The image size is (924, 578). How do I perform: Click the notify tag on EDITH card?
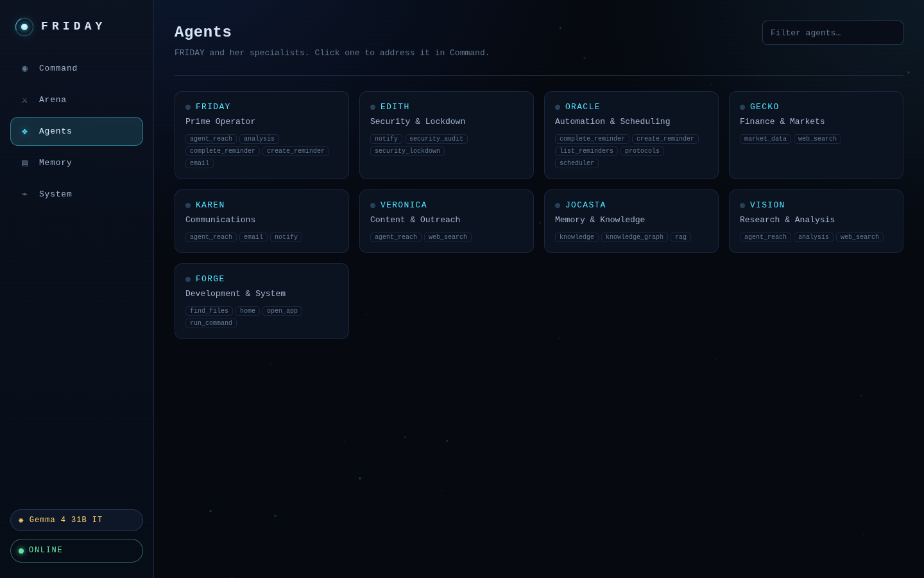point(386,139)
